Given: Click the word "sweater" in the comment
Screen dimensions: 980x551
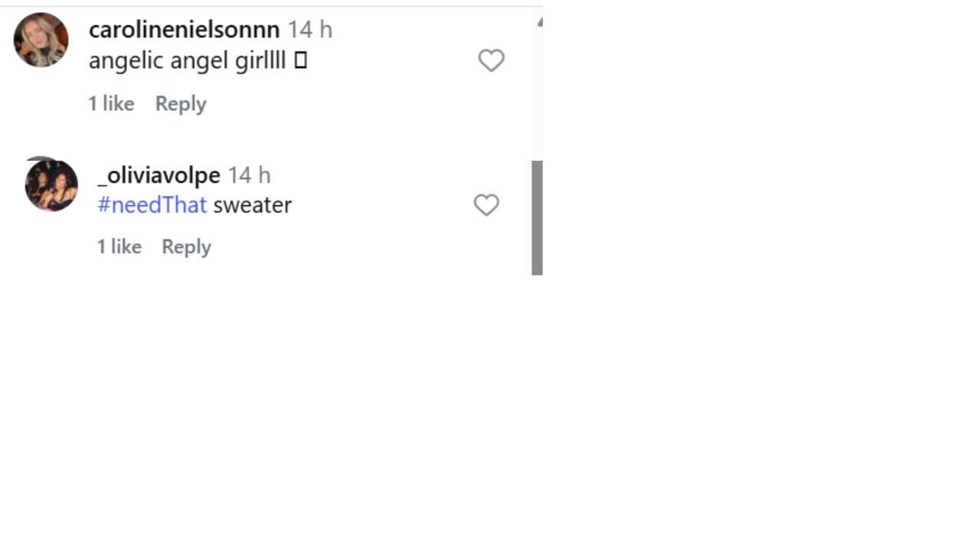Looking at the screenshot, I should 253,205.
